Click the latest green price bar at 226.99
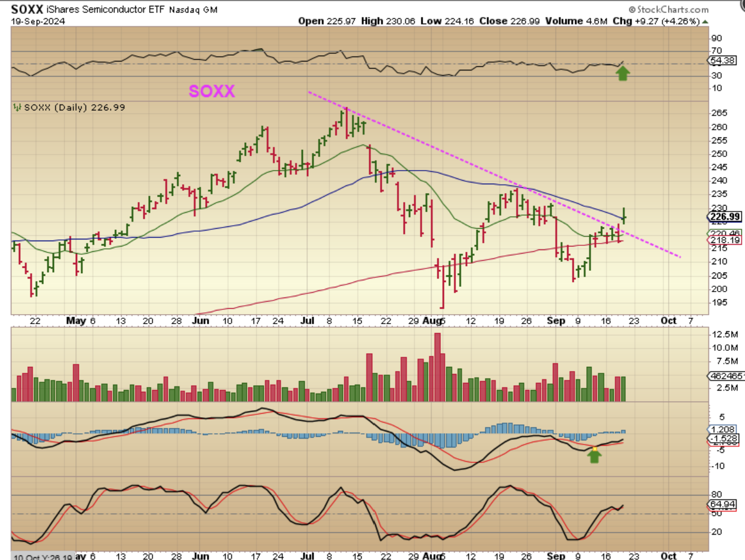 point(624,215)
